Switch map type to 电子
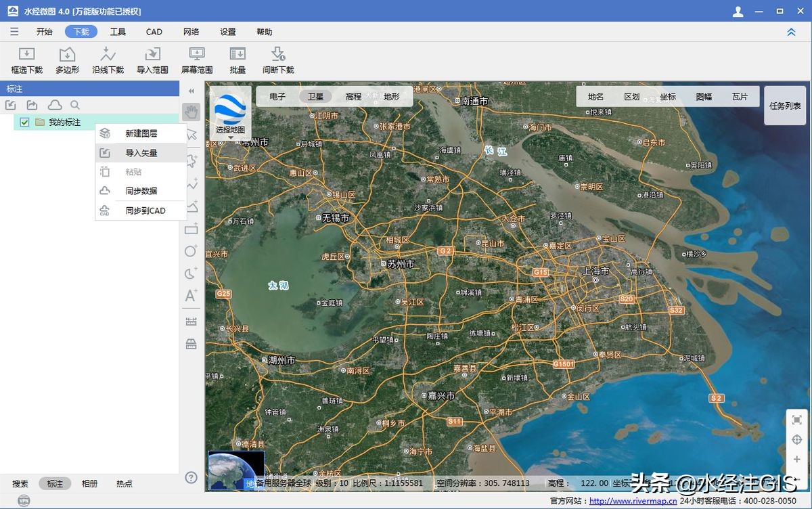 coord(277,97)
